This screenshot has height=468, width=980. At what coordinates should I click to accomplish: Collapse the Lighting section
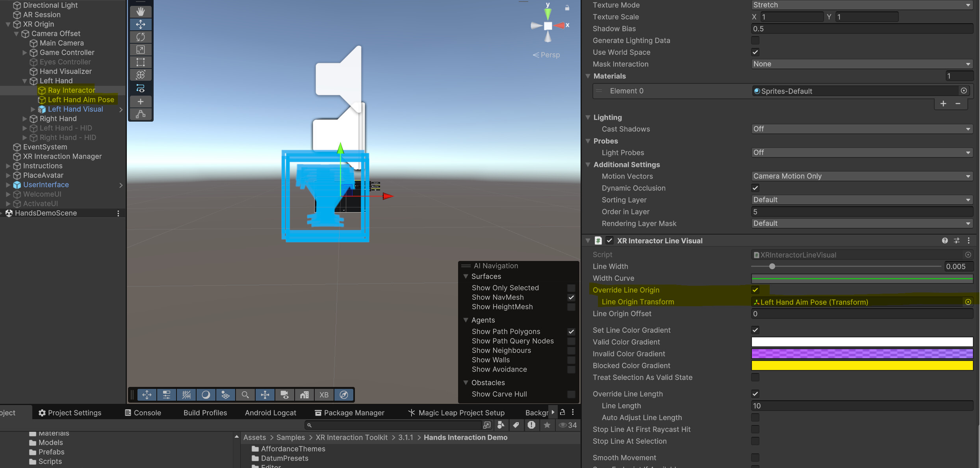[x=588, y=117]
